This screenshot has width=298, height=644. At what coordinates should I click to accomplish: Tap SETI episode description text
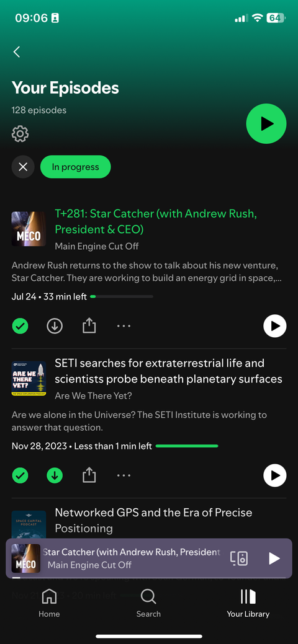coord(139,421)
